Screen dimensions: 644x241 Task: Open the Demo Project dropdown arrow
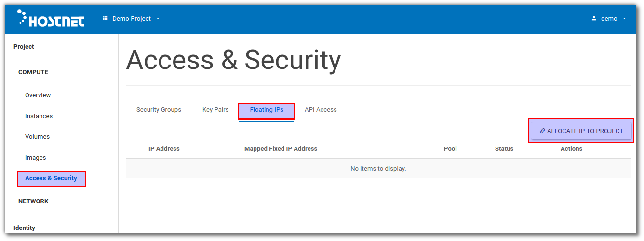[158, 19]
